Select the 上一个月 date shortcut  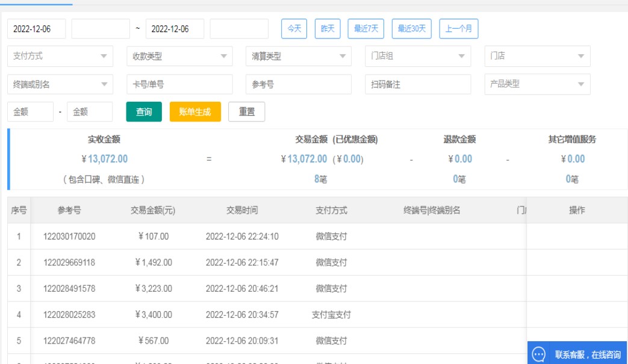pyautogui.click(x=459, y=28)
